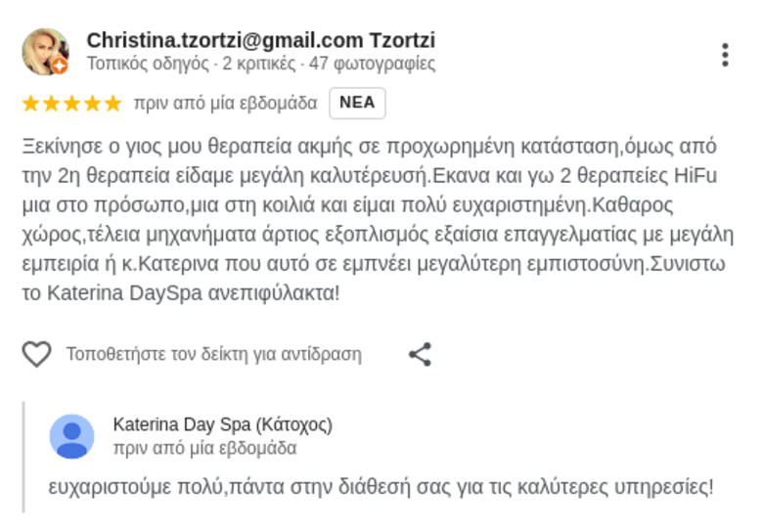Click the owner's reply text 'ευχαριστούμε πολύ'
This screenshot has height=532, width=762.
[381, 486]
